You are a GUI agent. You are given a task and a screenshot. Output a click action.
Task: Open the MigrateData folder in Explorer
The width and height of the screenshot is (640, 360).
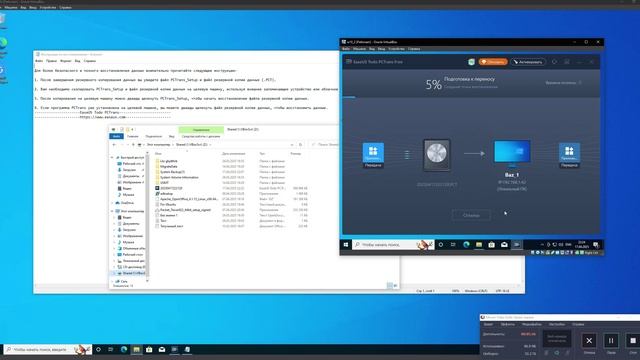(169, 167)
